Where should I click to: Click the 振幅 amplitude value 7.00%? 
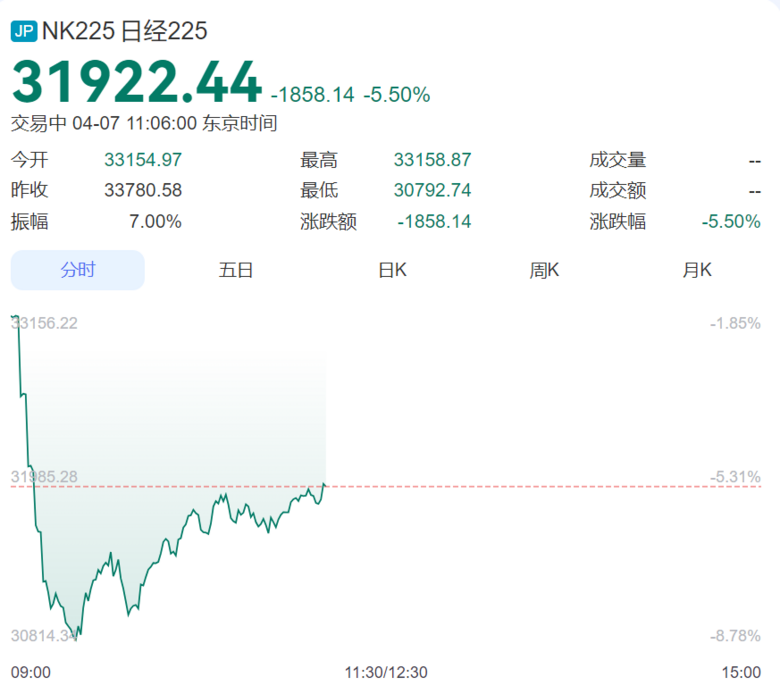[x=155, y=221]
